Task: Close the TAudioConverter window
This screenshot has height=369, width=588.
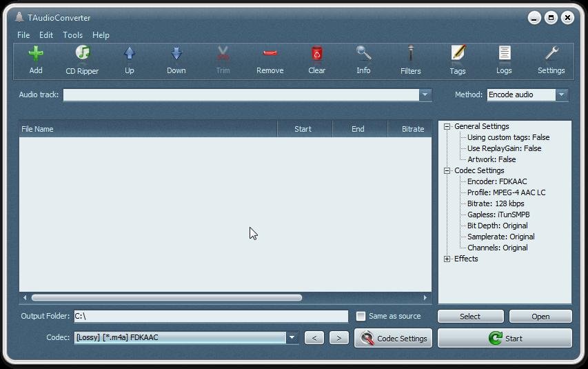Action: pyautogui.click(x=567, y=18)
